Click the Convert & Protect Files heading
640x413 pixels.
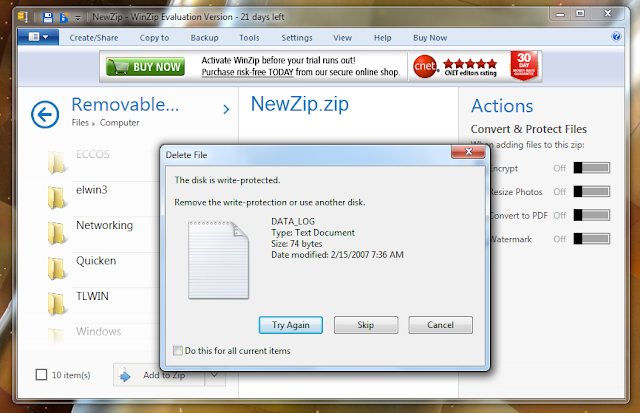(529, 129)
